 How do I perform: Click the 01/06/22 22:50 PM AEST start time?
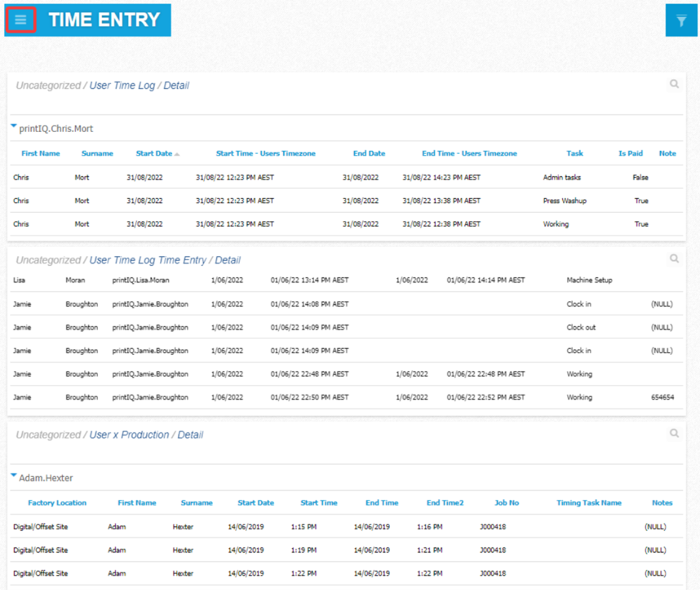coord(309,397)
